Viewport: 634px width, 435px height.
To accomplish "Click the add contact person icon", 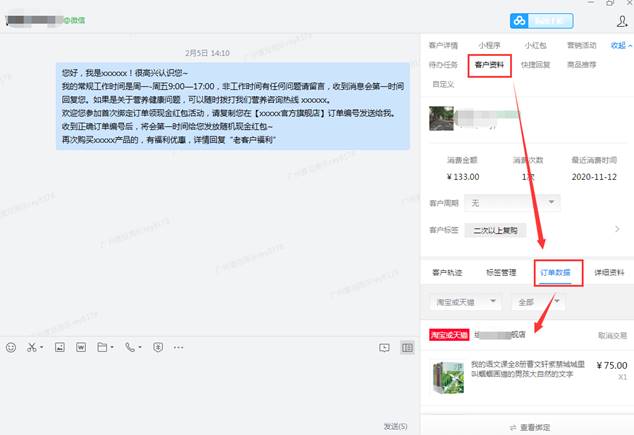I will pyautogui.click(x=622, y=20).
